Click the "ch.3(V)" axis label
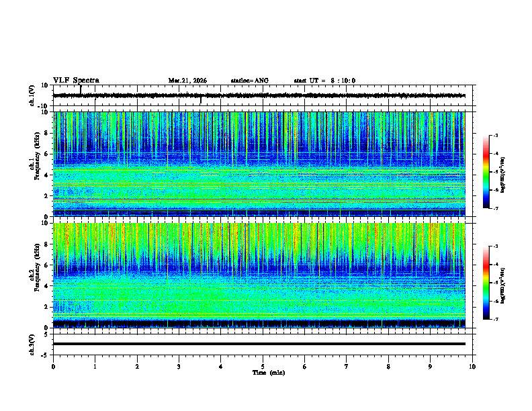Screen dimensions: 532x411 click(x=32, y=345)
